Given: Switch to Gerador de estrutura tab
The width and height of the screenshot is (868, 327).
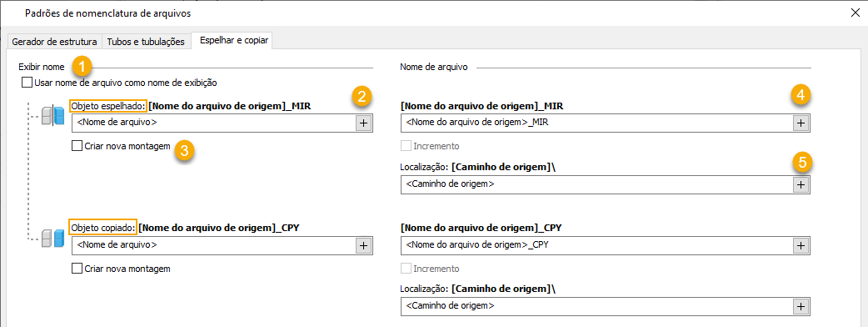Looking at the screenshot, I should (x=55, y=42).
